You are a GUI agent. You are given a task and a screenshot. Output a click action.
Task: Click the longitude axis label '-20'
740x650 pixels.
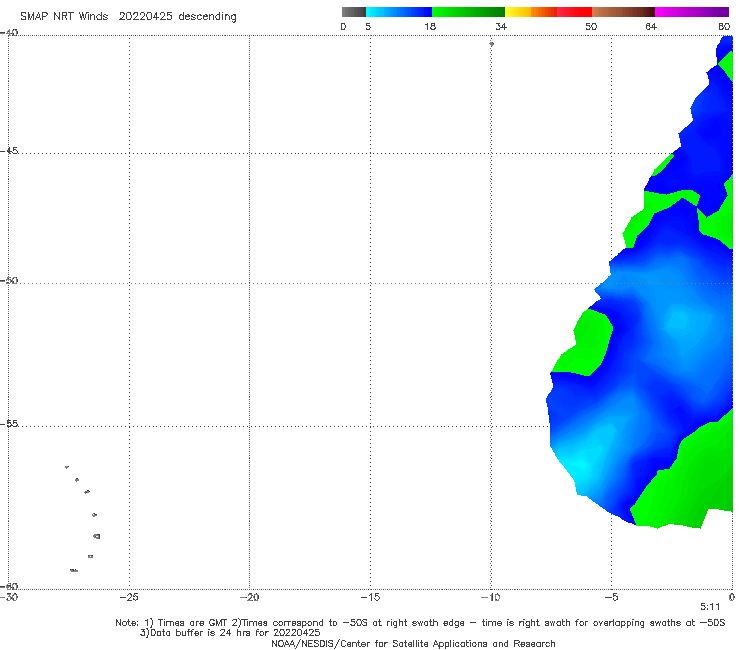point(249,597)
